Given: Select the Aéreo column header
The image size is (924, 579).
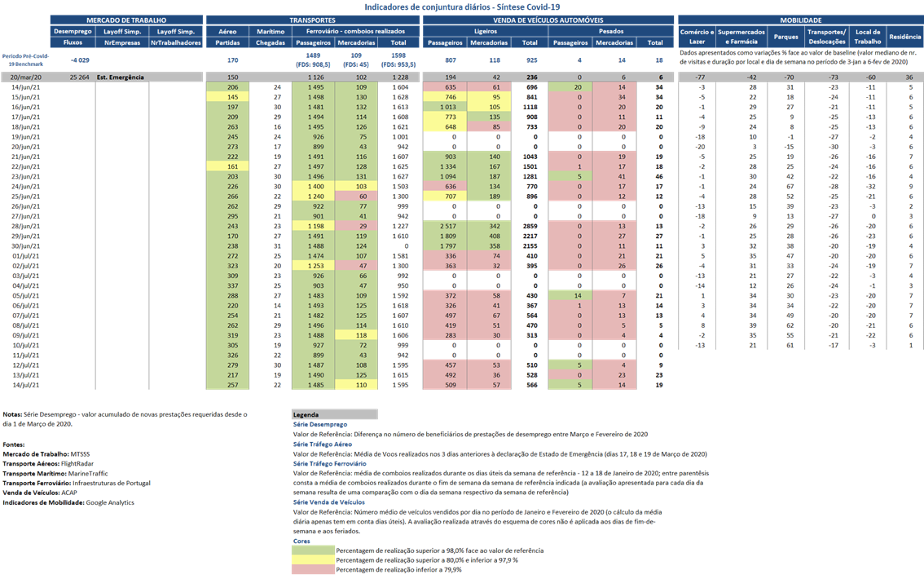Looking at the screenshot, I should (227, 31).
